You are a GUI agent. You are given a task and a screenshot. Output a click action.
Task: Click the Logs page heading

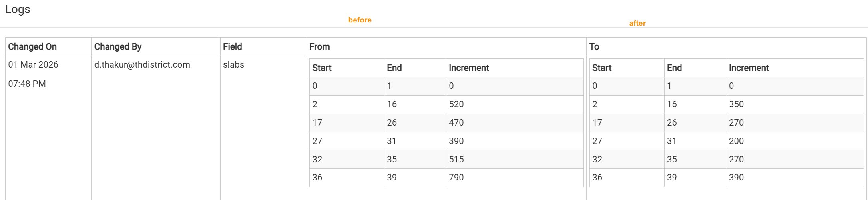coord(18,9)
